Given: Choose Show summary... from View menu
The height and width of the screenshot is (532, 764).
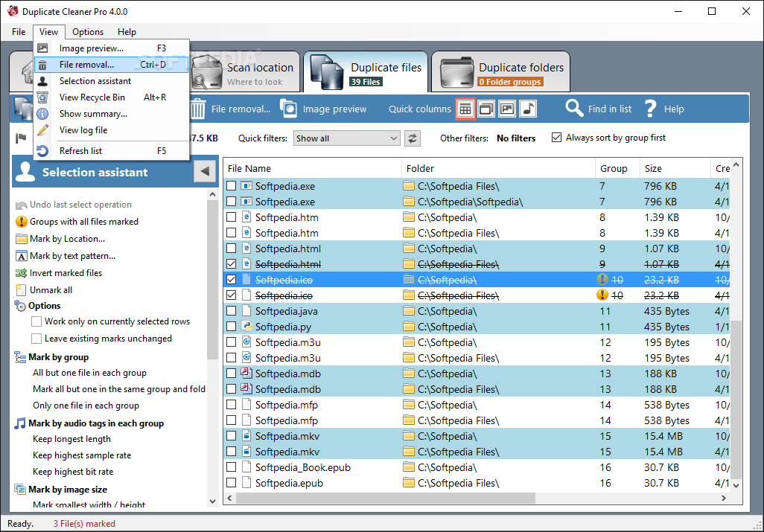Looking at the screenshot, I should tap(112, 113).
